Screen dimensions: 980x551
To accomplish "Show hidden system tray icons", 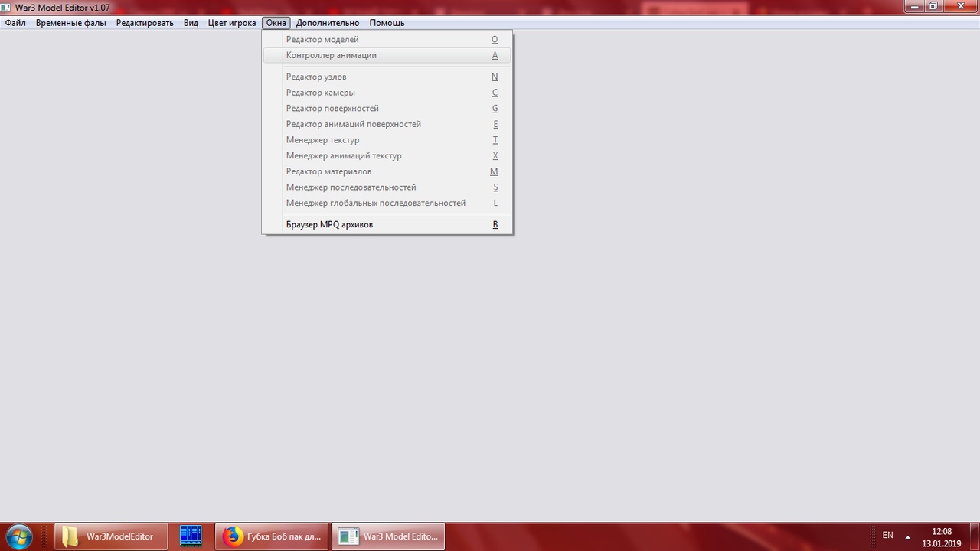I will point(908,536).
